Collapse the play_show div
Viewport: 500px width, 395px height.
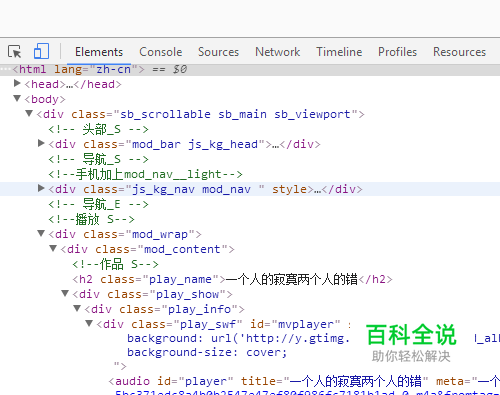65,293
